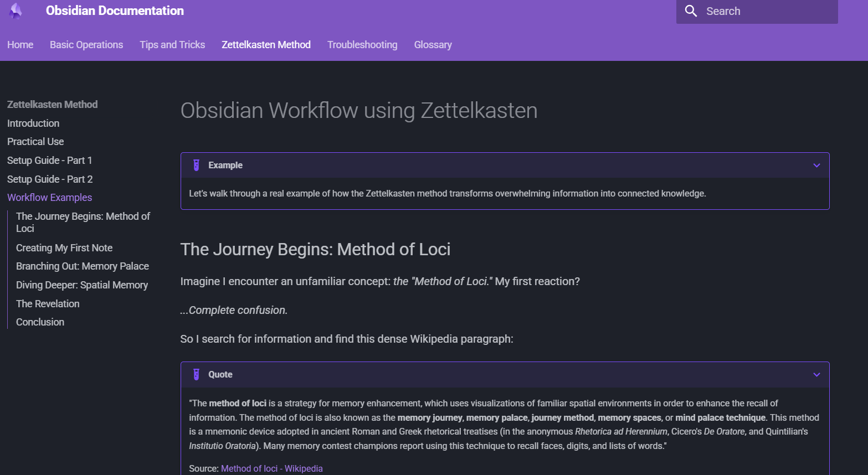Collapse the Quote callout using its chevron
This screenshot has width=868, height=475.
[816, 375]
